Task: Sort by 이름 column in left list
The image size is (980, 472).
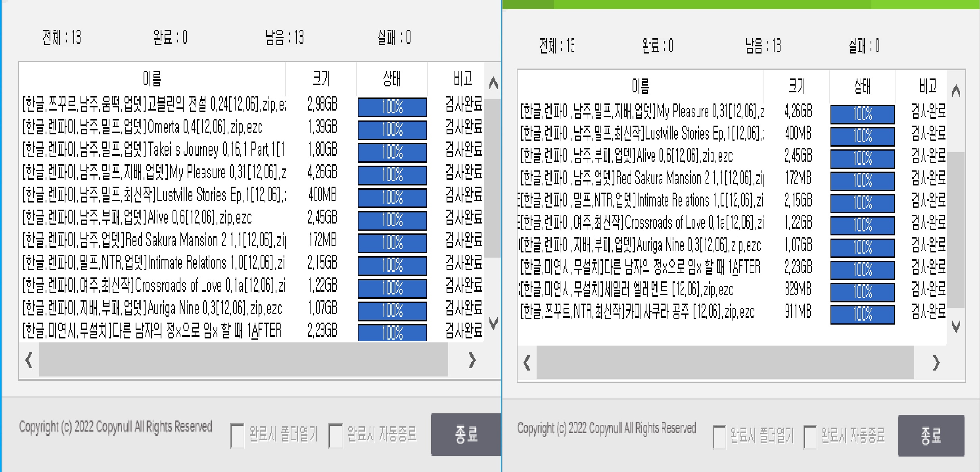Action: coord(152,78)
